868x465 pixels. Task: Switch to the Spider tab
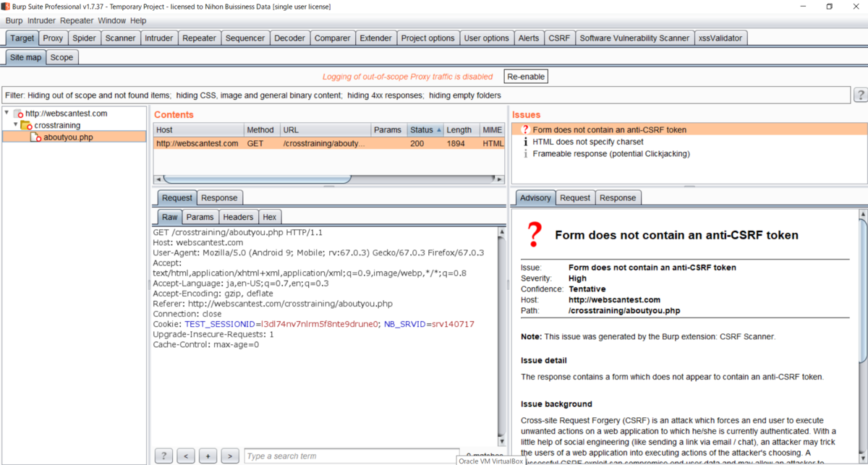(84, 38)
